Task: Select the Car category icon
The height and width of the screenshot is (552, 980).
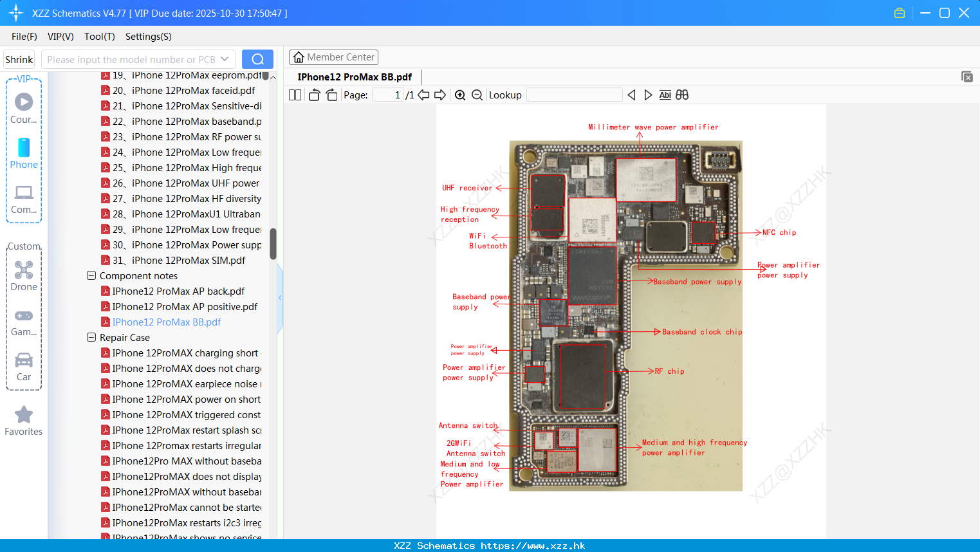Action: click(x=24, y=367)
